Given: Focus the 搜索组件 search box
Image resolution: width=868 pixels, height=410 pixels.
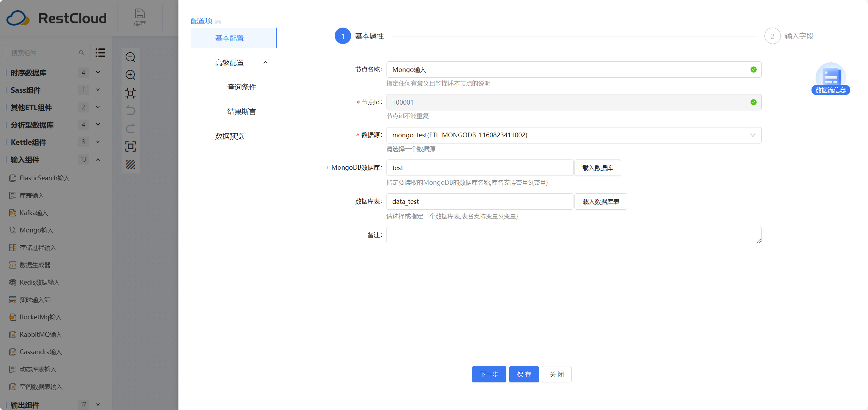Looking at the screenshot, I should [48, 53].
